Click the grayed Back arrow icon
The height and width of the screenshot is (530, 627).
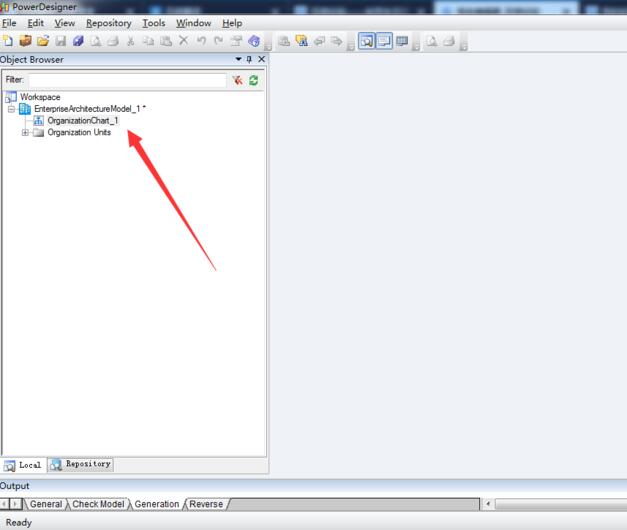point(319,41)
